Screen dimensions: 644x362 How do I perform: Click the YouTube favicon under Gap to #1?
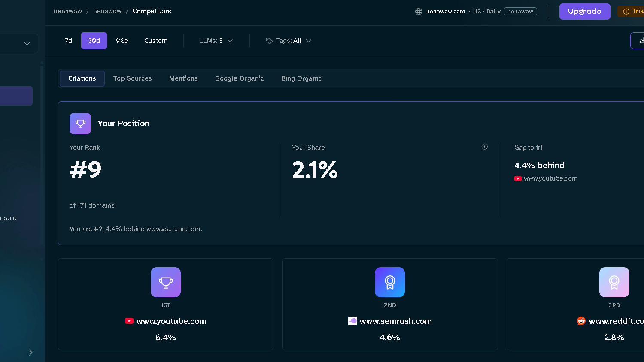tap(518, 178)
